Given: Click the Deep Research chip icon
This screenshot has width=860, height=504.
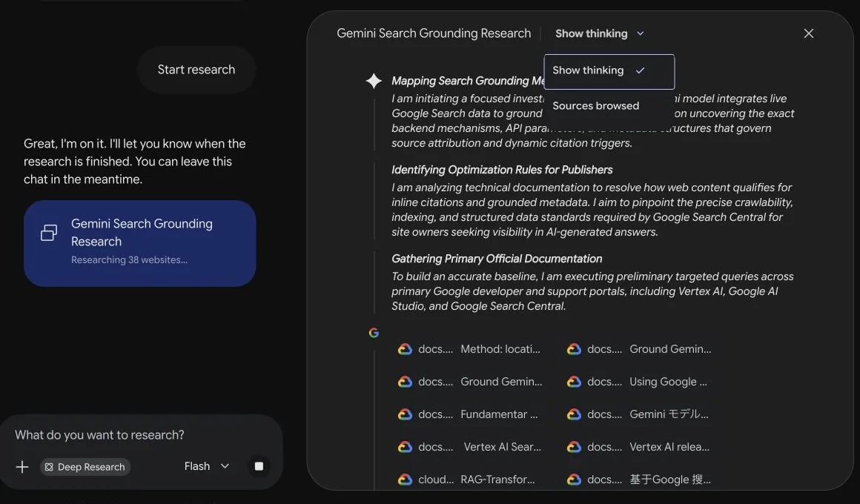Looking at the screenshot, I should point(49,467).
